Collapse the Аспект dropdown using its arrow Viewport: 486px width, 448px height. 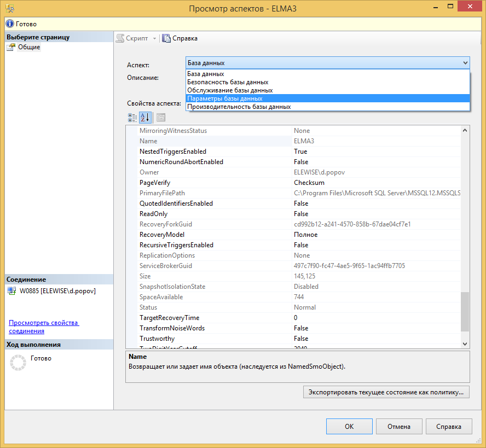tap(465, 63)
